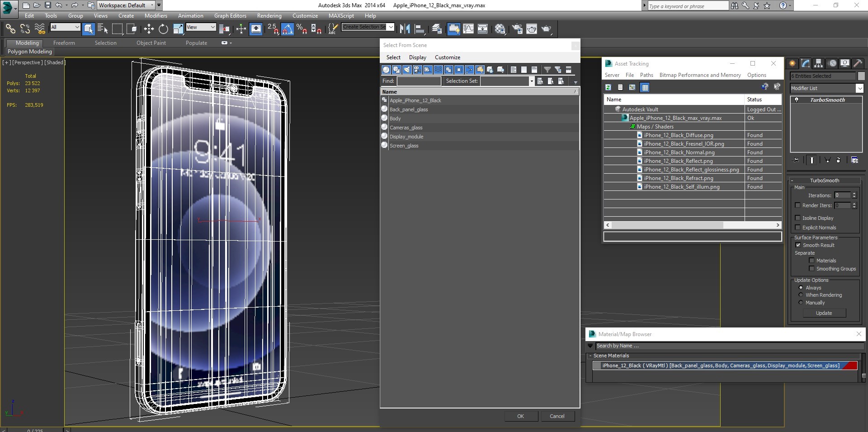Uncheck the Smooth Result checkbox
Screen dimensions: 868x432
point(798,245)
